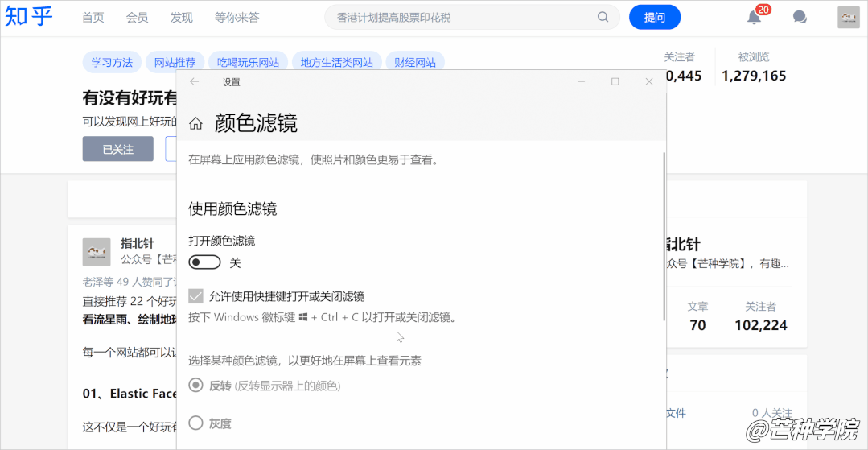868x450 pixels.
Task: Select the 反转 radio button
Action: pos(195,386)
